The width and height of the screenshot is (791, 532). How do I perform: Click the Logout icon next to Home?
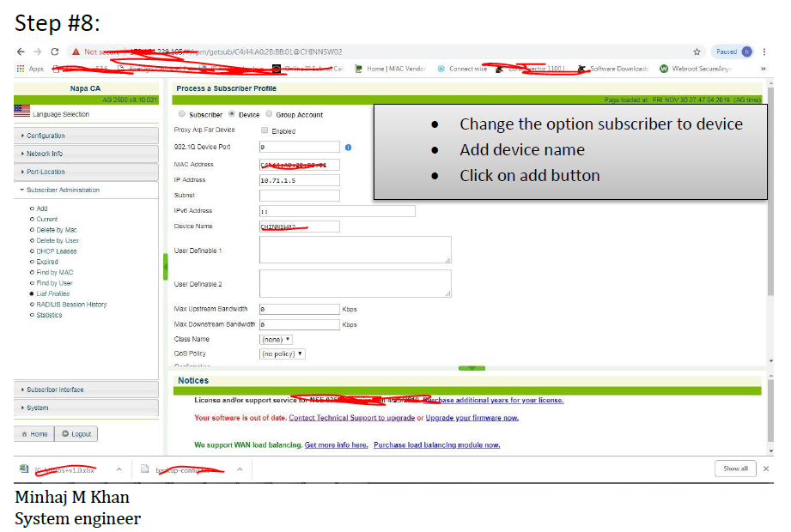(64, 434)
